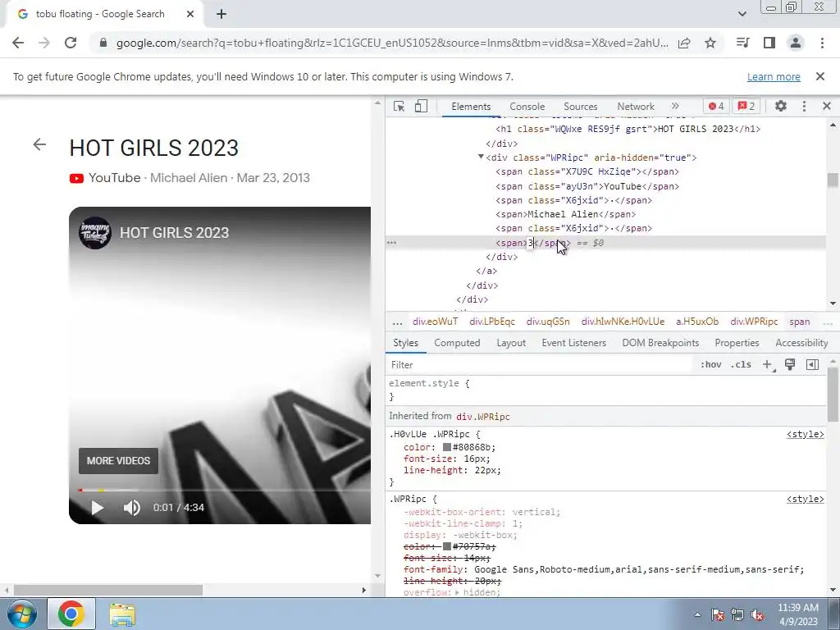Click the color swatch for #80868b
This screenshot has height=630, width=840.
click(x=447, y=447)
